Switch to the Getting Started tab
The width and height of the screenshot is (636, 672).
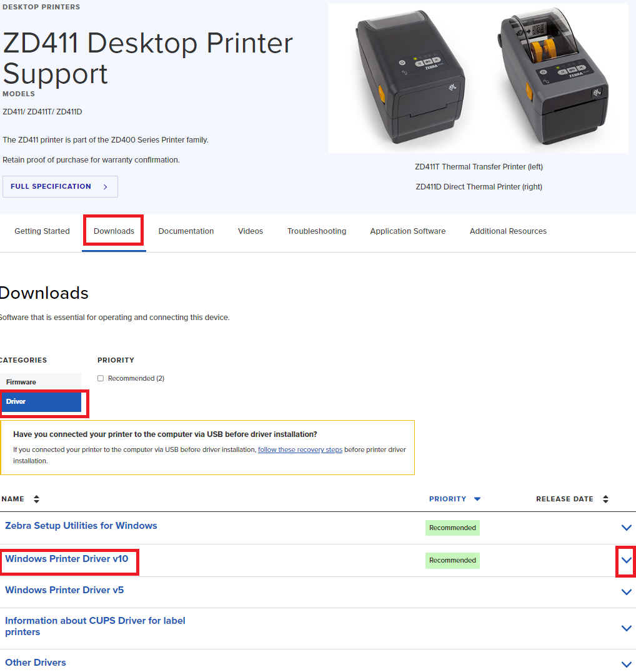42,231
